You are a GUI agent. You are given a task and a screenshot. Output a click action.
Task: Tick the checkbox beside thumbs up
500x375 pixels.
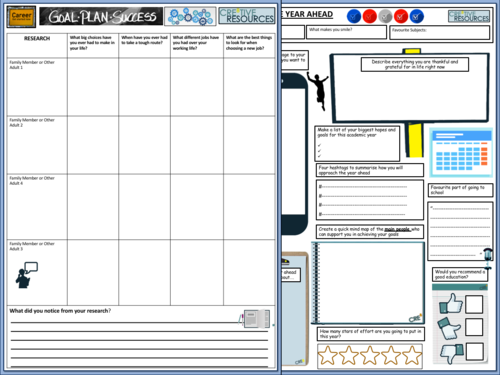click(x=474, y=304)
